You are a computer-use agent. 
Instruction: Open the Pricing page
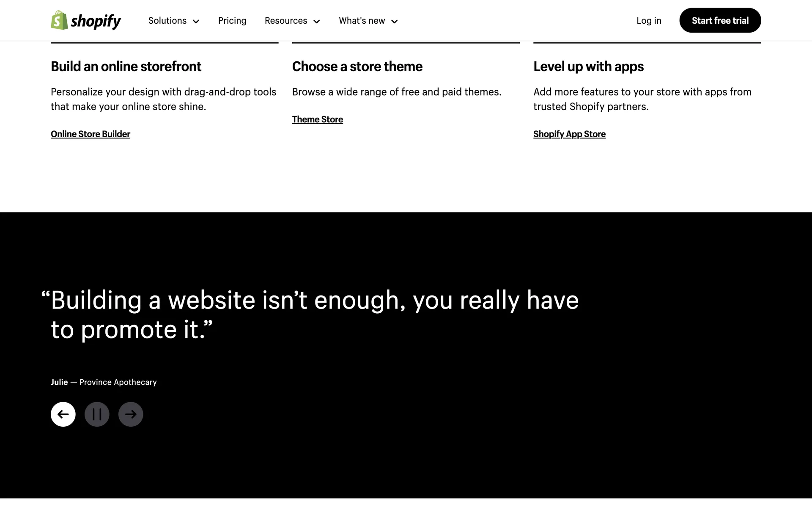[x=232, y=21]
